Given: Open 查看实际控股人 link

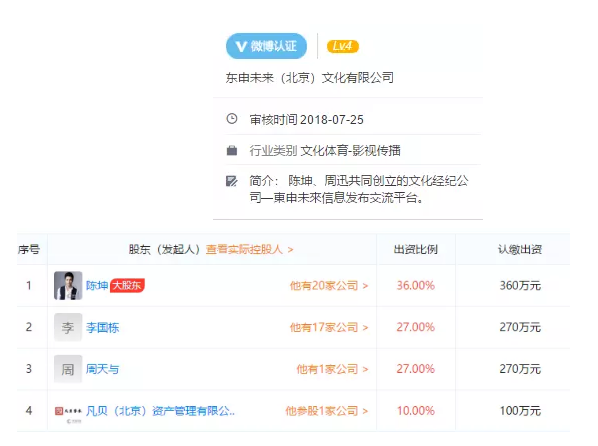Looking at the screenshot, I should tap(249, 250).
